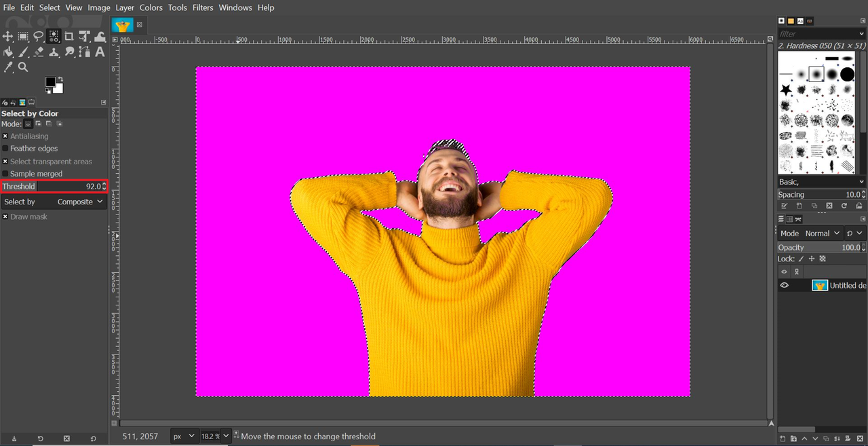Screen dimensions: 868x446
Task: Open the Brushes panel configure menu button
Action: pyautogui.click(x=862, y=20)
